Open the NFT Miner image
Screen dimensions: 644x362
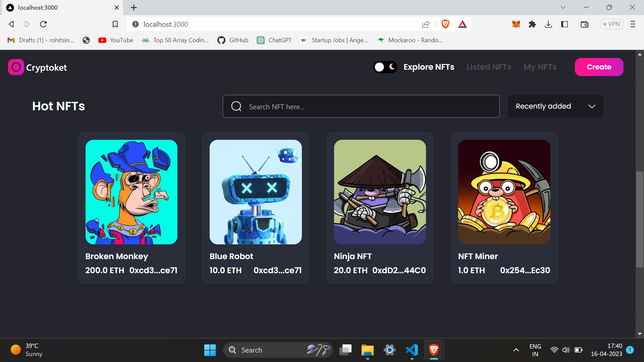(x=504, y=192)
